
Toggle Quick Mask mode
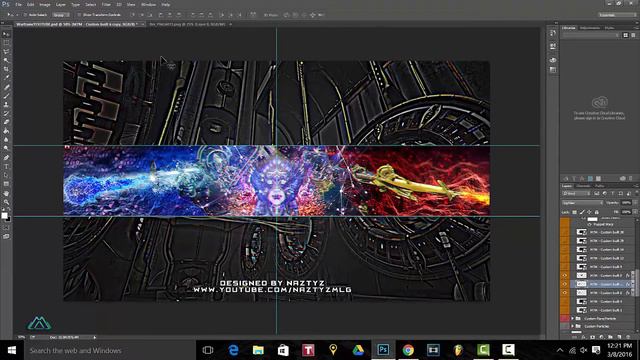coord(6,228)
